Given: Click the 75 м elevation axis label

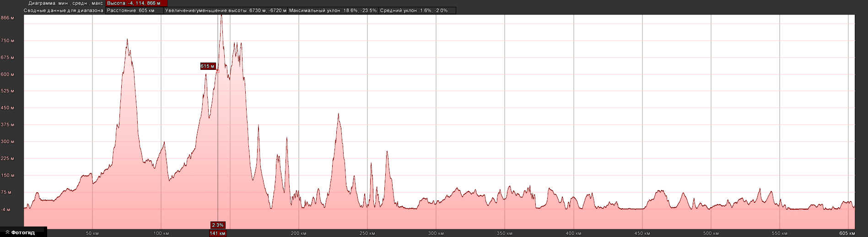Looking at the screenshot, I should [x=6, y=192].
